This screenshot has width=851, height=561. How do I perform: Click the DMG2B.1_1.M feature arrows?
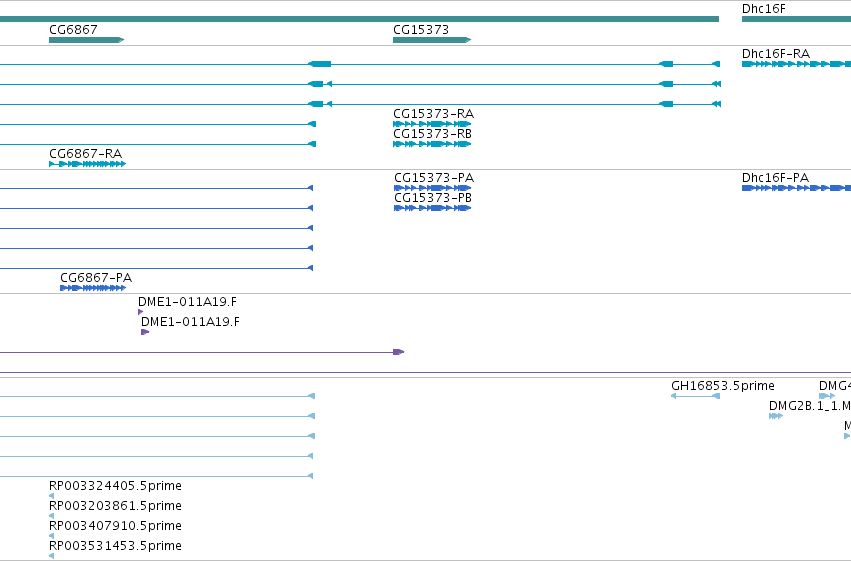[776, 416]
